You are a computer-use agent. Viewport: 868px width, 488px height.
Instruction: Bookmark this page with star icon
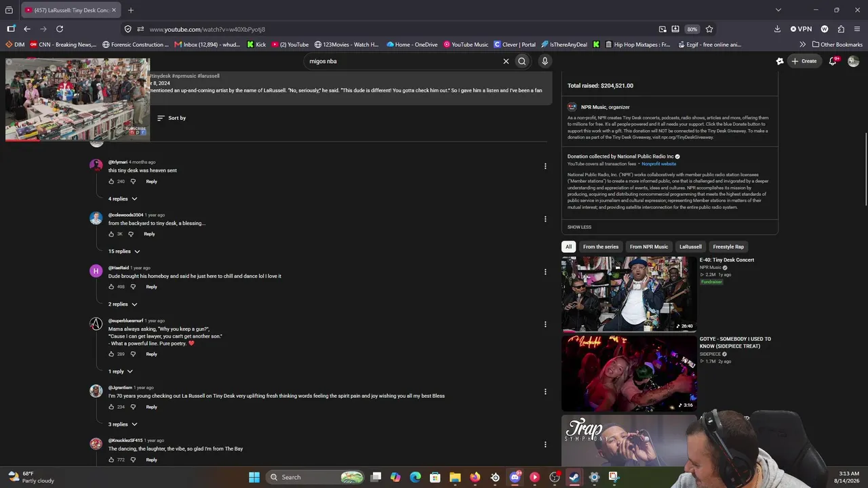click(x=709, y=29)
